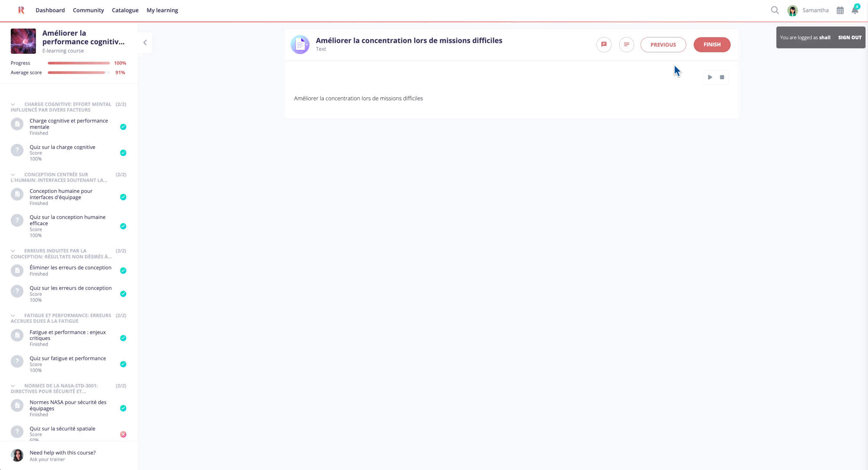Click the course Progress bar
This screenshot has width=868, height=470.
point(79,63)
